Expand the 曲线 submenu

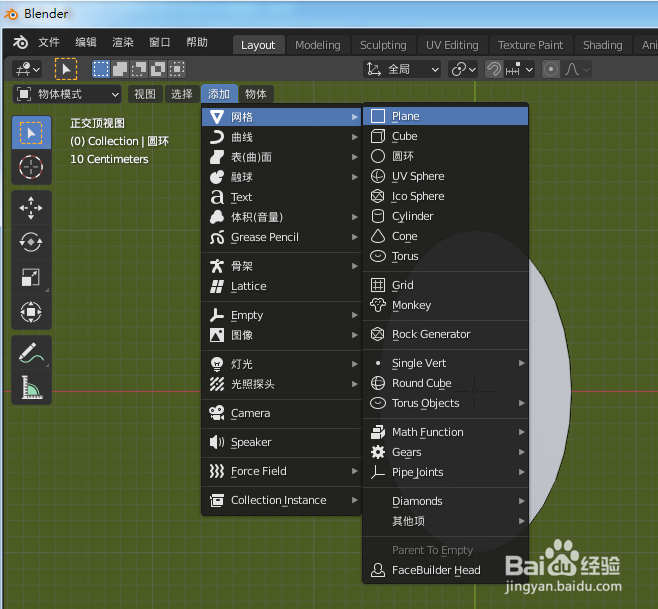click(x=282, y=137)
